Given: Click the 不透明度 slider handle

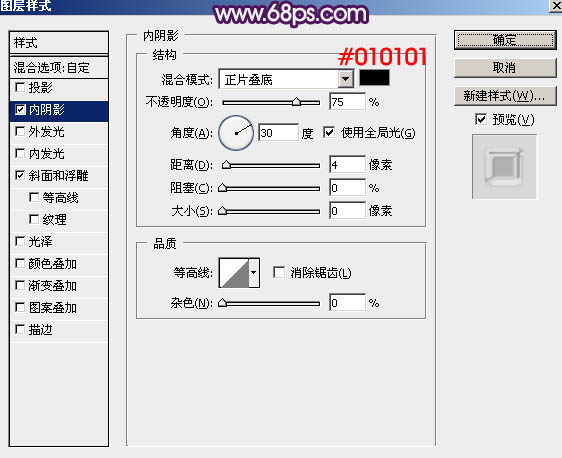Looking at the screenshot, I should coord(296,101).
